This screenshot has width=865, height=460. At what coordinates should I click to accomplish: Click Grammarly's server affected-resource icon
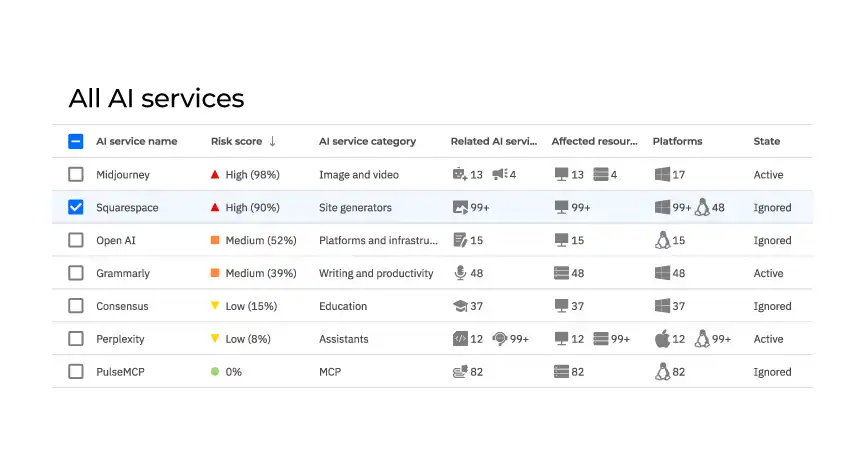561,273
